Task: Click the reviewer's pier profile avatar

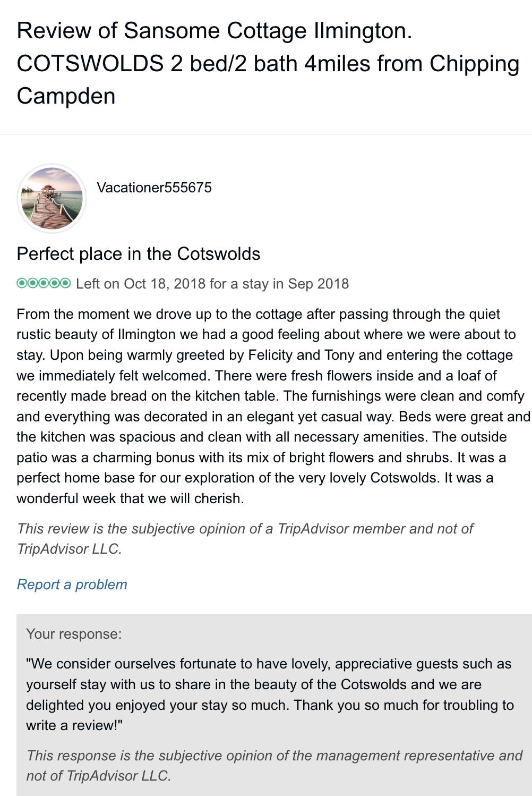Action: pyautogui.click(x=52, y=198)
